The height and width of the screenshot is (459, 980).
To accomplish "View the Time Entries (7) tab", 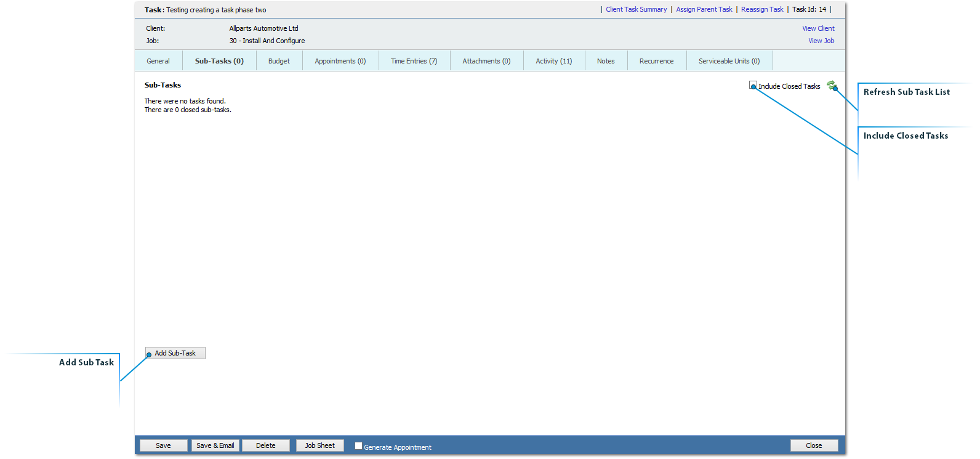I will (x=414, y=61).
